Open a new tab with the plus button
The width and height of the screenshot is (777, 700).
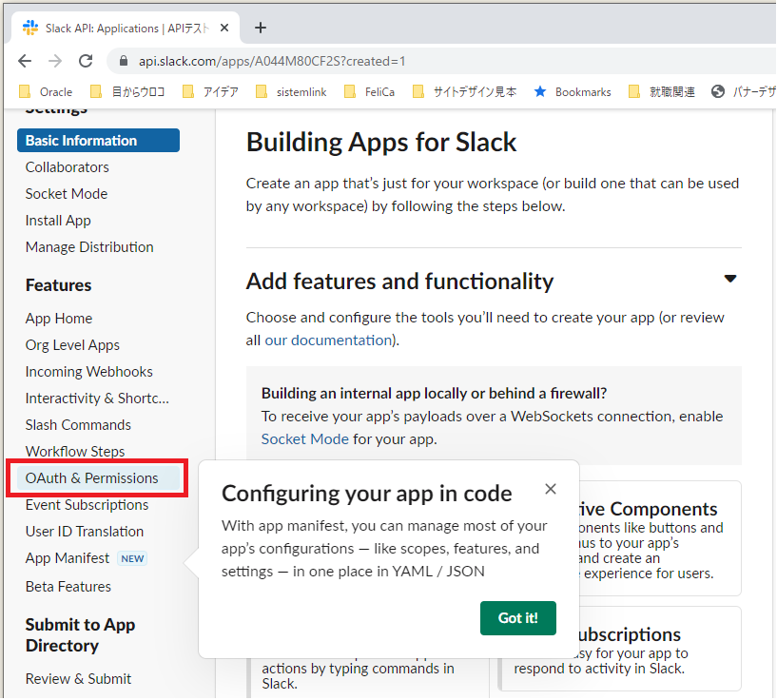tap(261, 28)
